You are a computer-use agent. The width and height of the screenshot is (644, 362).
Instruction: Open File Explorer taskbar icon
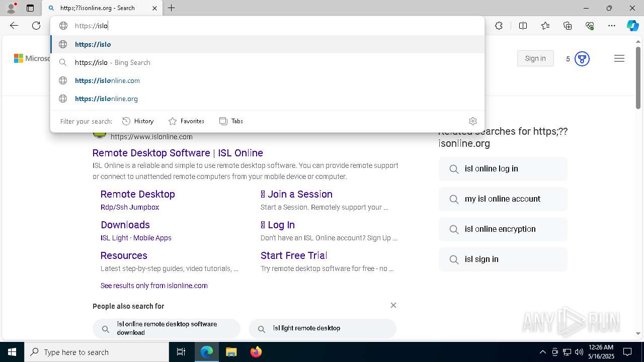231,352
